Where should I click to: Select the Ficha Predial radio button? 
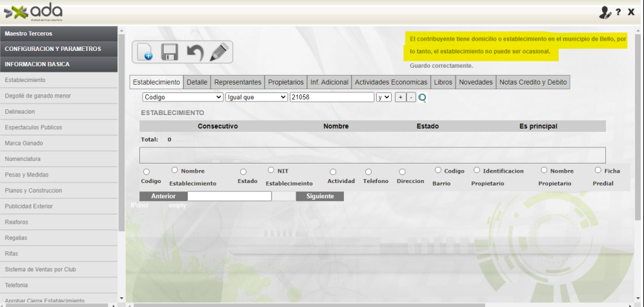click(598, 171)
